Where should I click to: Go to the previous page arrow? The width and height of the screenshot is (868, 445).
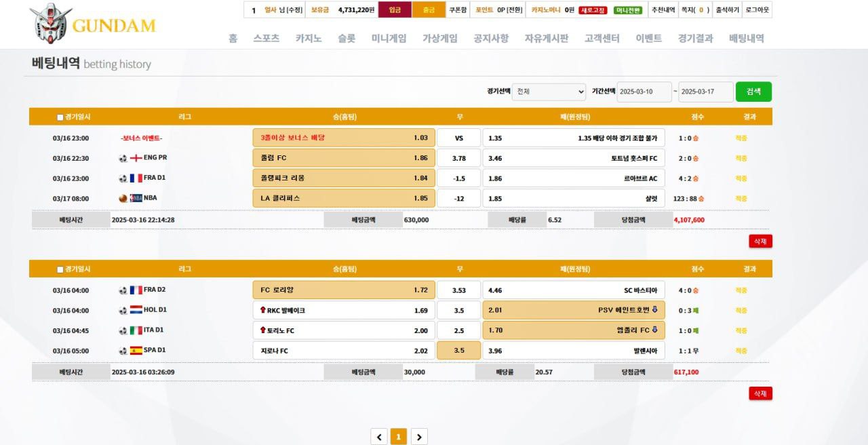coord(379,437)
